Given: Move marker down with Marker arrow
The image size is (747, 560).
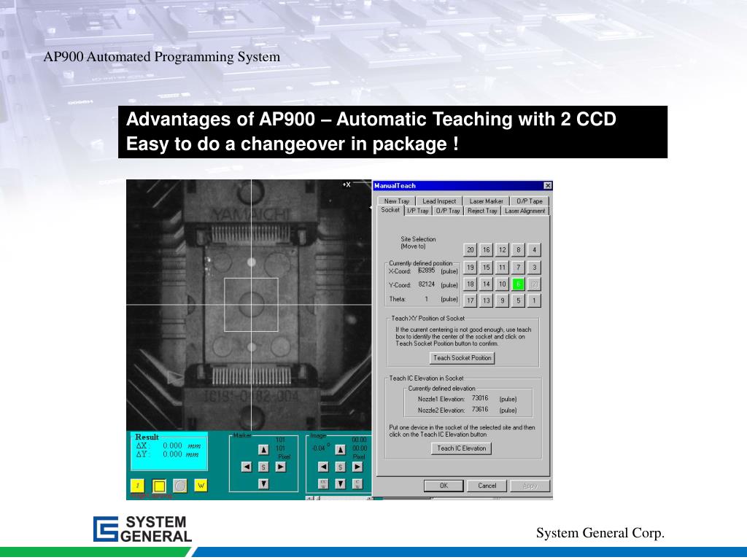Looking at the screenshot, I should [x=263, y=484].
